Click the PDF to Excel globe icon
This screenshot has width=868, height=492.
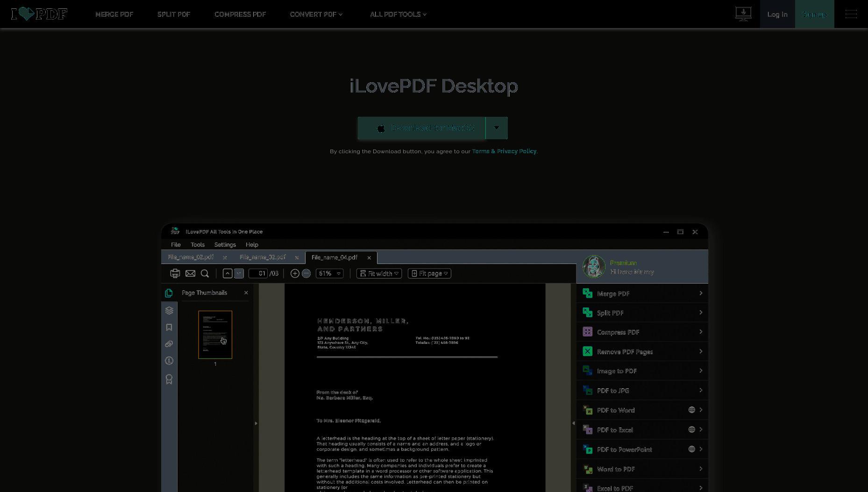692,430
